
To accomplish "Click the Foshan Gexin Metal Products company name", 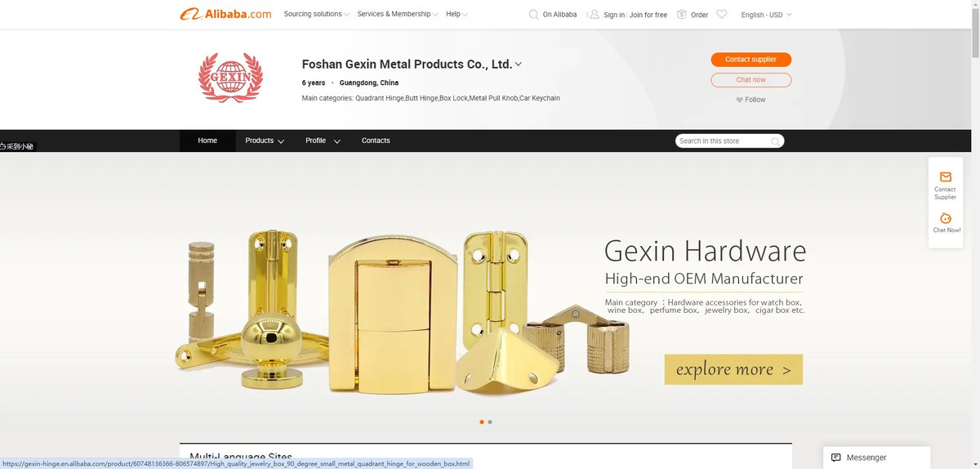I will (x=407, y=65).
